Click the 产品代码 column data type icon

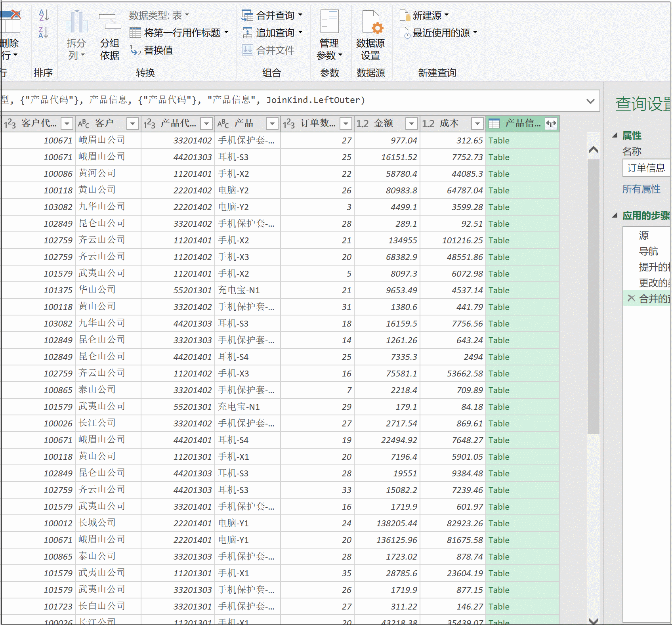(149, 124)
